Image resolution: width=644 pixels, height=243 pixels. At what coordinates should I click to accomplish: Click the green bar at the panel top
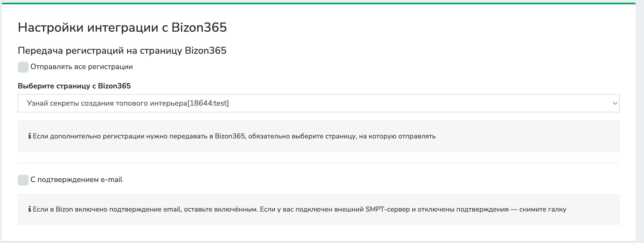319,3
